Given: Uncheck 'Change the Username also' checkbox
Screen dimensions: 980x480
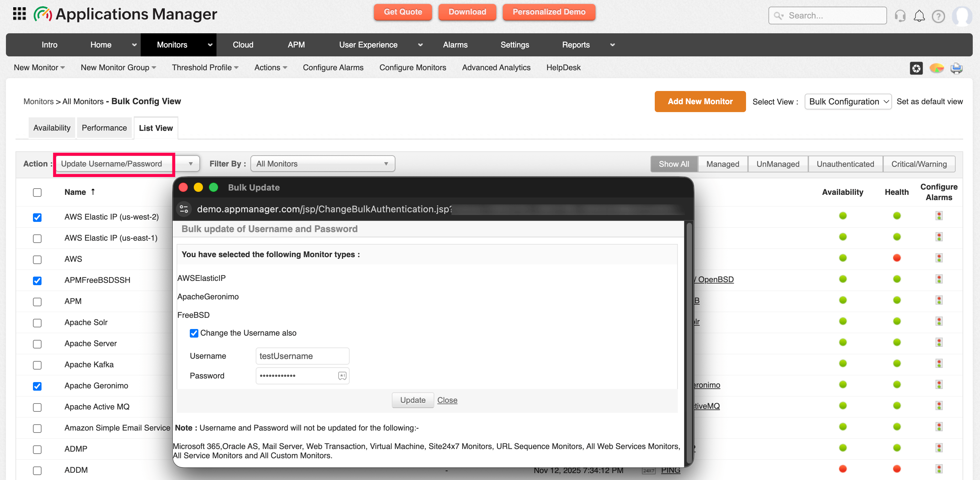Looking at the screenshot, I should tap(194, 333).
